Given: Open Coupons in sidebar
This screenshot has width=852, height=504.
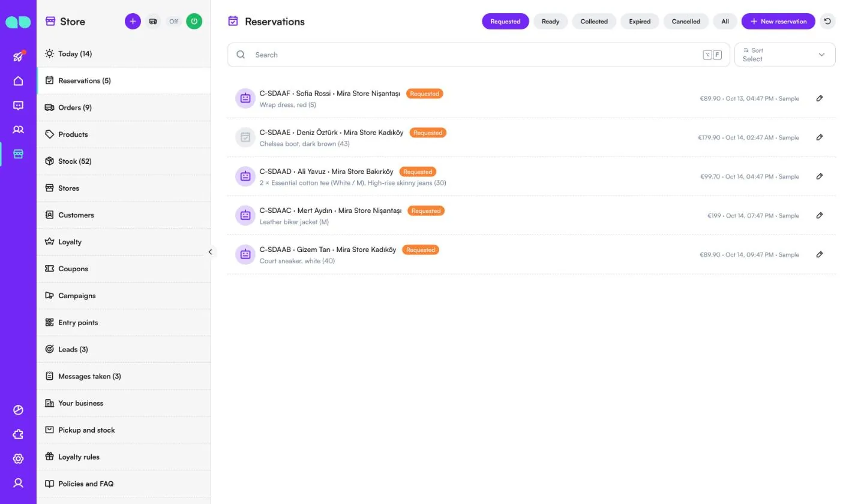Looking at the screenshot, I should [x=124, y=269].
